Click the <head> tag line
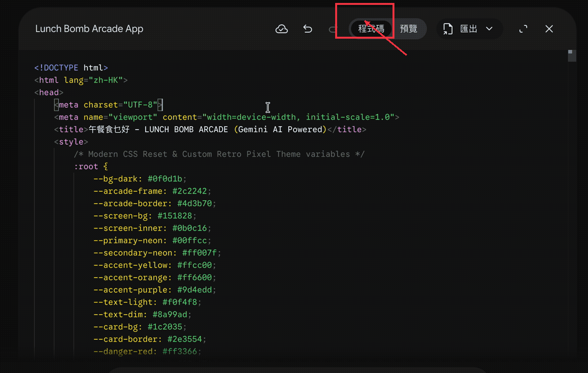 [49, 92]
